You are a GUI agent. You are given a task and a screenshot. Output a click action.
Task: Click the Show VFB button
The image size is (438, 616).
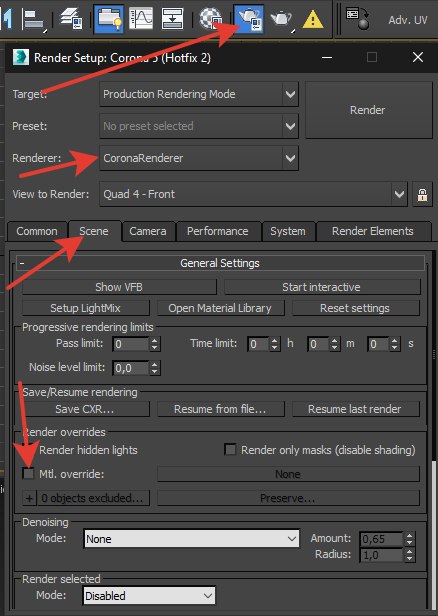point(119,287)
